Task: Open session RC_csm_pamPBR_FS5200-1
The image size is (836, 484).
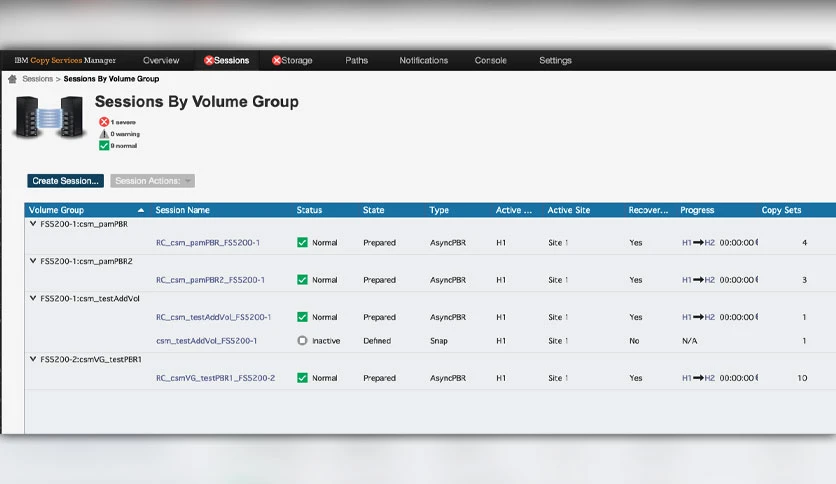Action: 208,243
